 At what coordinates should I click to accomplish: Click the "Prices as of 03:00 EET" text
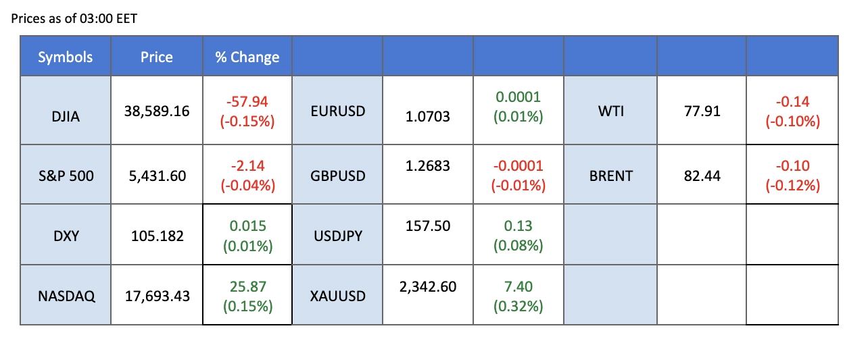tap(74, 18)
